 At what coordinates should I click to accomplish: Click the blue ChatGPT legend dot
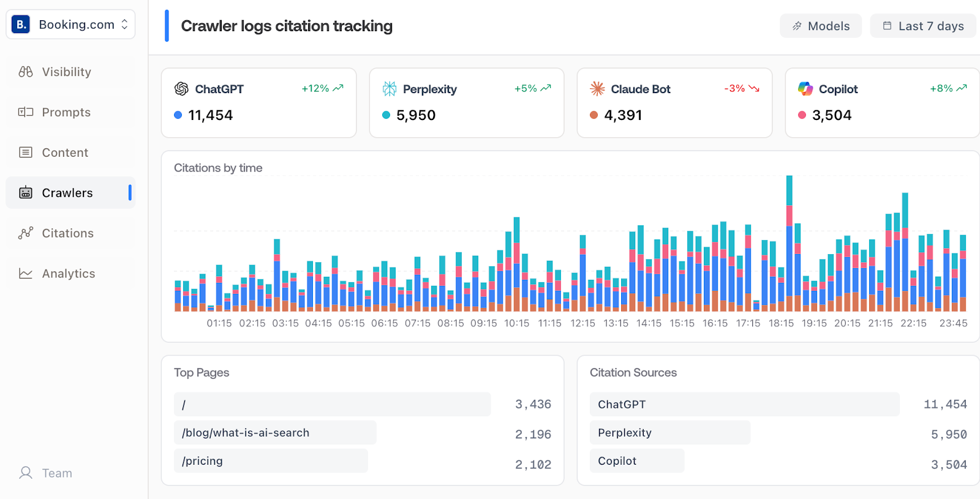178,115
